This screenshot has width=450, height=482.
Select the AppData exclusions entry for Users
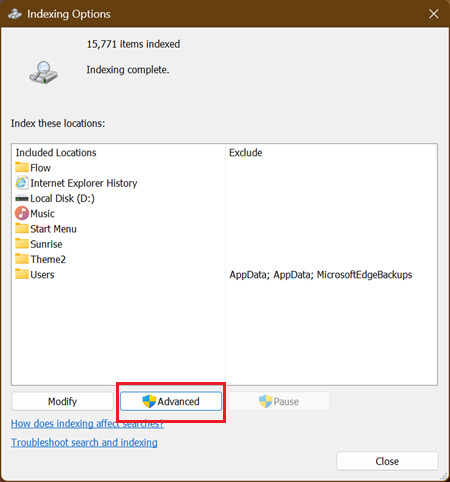(321, 275)
